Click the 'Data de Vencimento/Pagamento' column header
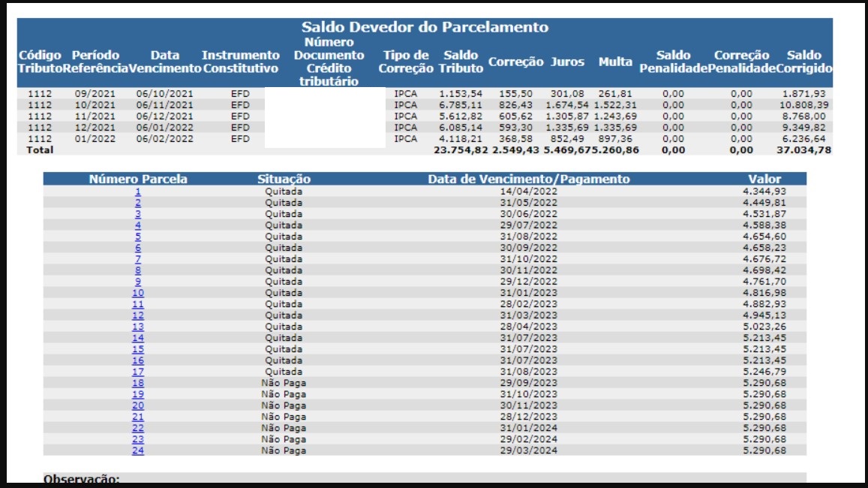This screenshot has width=868, height=488. [529, 179]
